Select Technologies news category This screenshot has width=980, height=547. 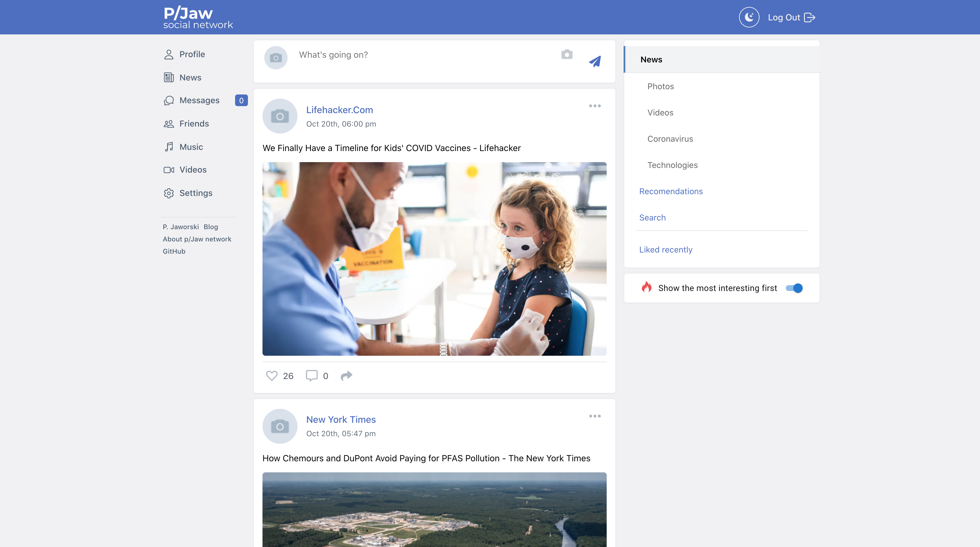[x=673, y=165]
